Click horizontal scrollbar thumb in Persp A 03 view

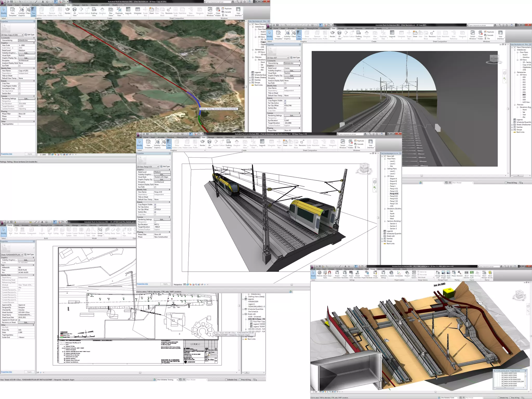click(x=292, y=284)
